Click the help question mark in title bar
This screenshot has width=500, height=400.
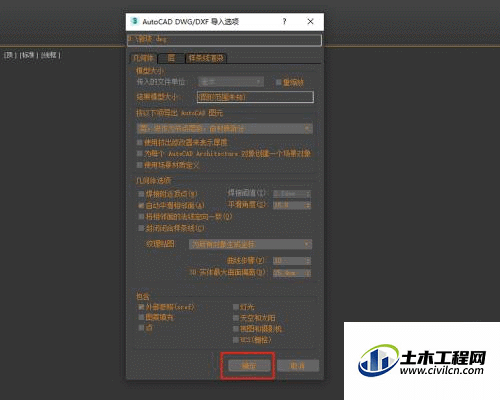284,22
